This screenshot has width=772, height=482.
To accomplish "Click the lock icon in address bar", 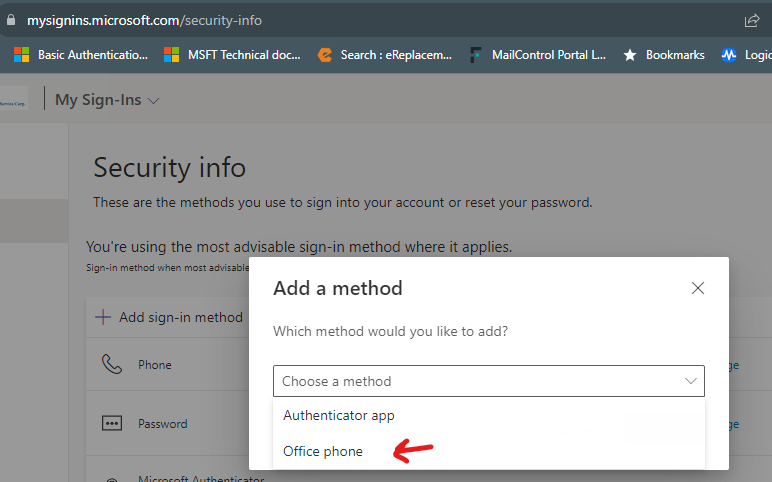I will 11,20.
